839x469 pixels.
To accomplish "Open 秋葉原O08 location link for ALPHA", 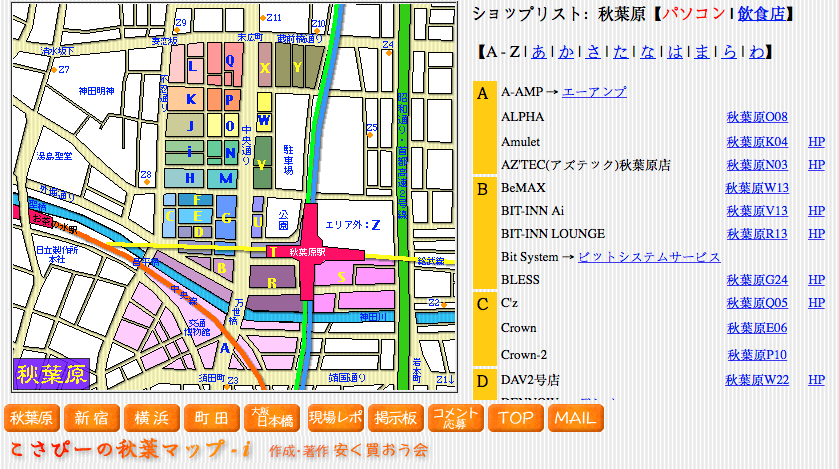I will point(757,117).
